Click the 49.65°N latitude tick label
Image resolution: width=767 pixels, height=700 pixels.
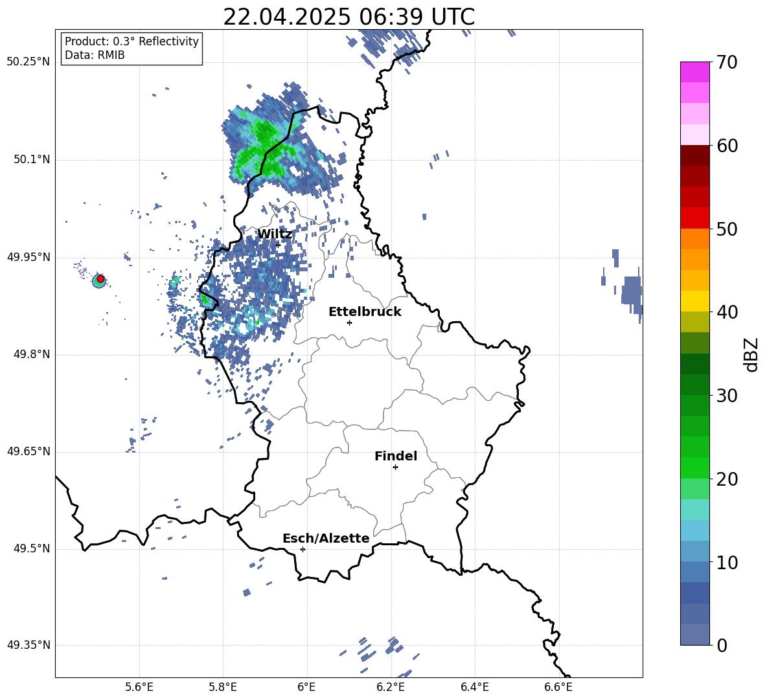29,451
